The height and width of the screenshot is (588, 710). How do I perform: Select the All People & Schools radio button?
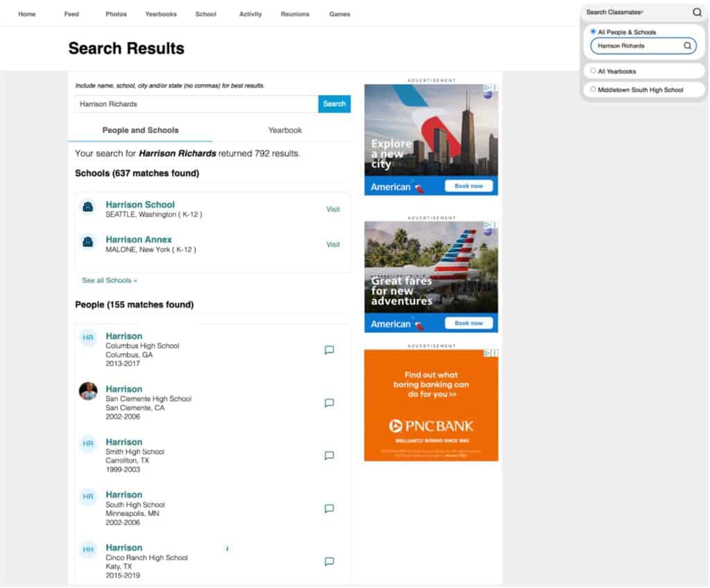(594, 31)
